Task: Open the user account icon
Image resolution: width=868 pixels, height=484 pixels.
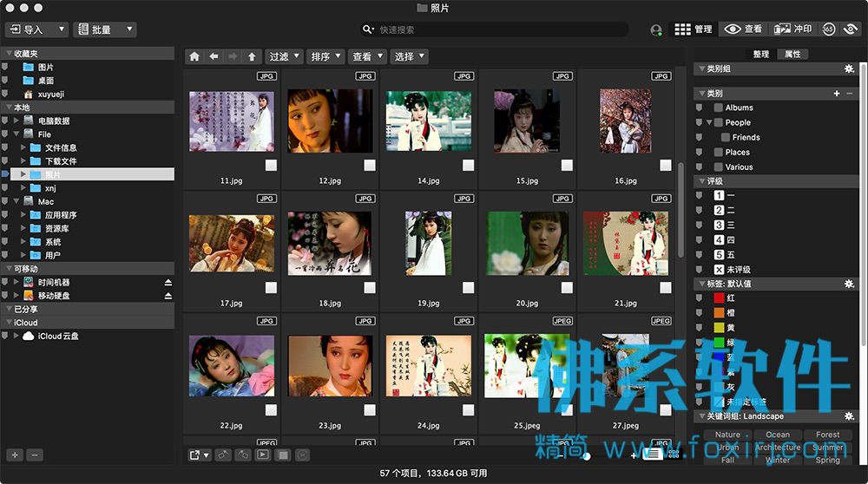Action: pos(656,29)
